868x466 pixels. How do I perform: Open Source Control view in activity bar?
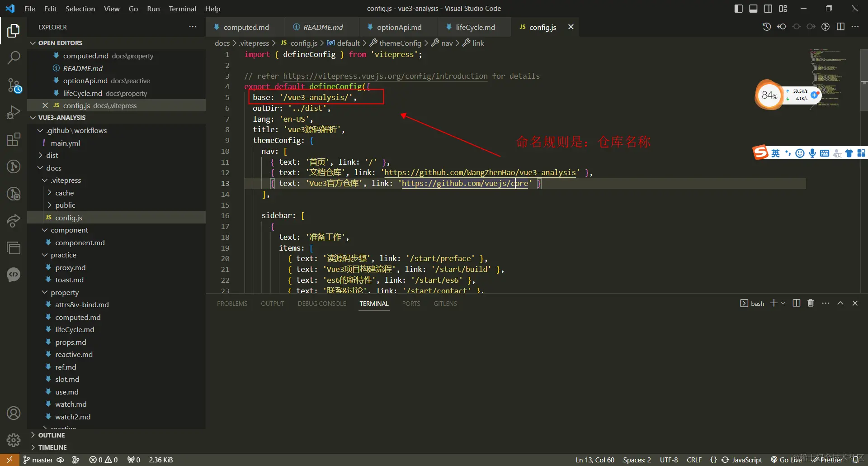pyautogui.click(x=14, y=85)
